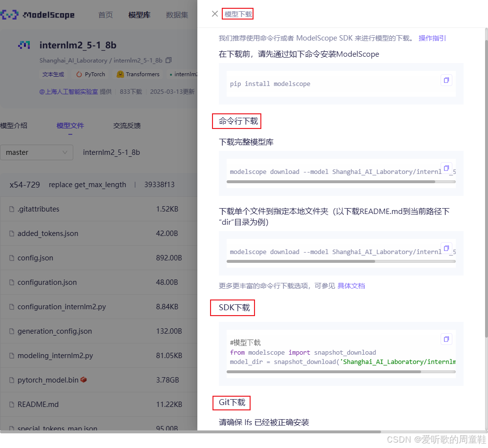Click the 833下载 download count
The width and height of the screenshot is (488, 448).
tap(131, 92)
